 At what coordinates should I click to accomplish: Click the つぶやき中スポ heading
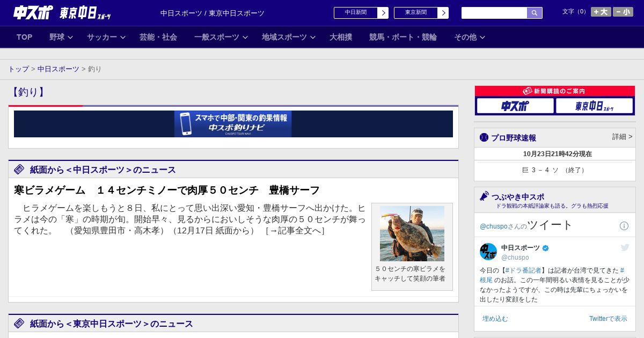[x=518, y=197]
